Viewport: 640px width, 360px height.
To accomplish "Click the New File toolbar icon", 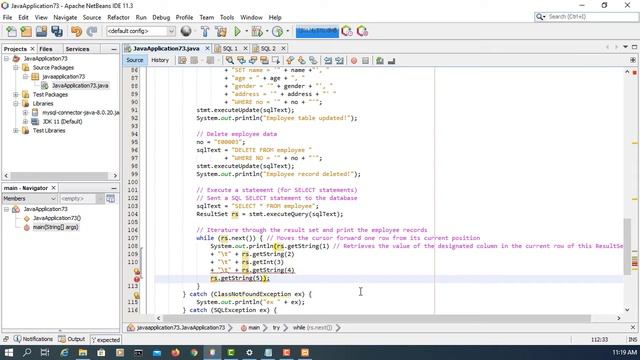I will [x=11, y=31].
